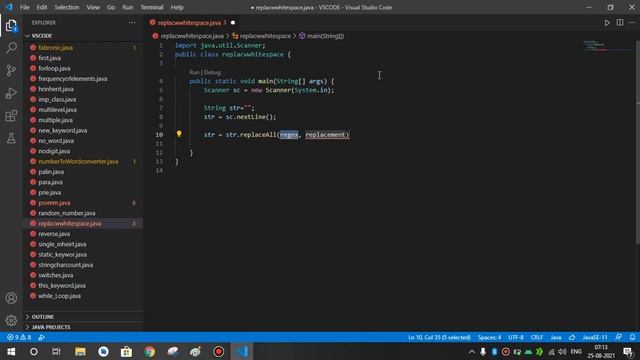
Task: Open Run and Debug view
Action: pyautogui.click(x=11, y=93)
